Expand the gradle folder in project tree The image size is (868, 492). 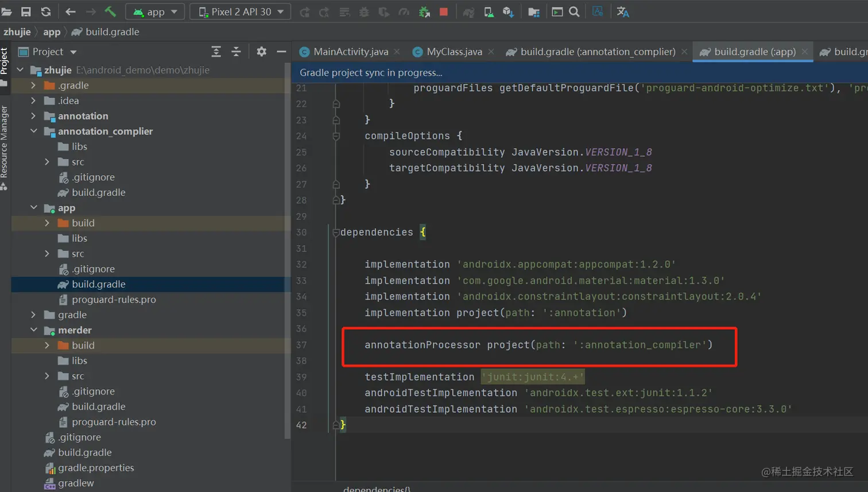(33, 315)
